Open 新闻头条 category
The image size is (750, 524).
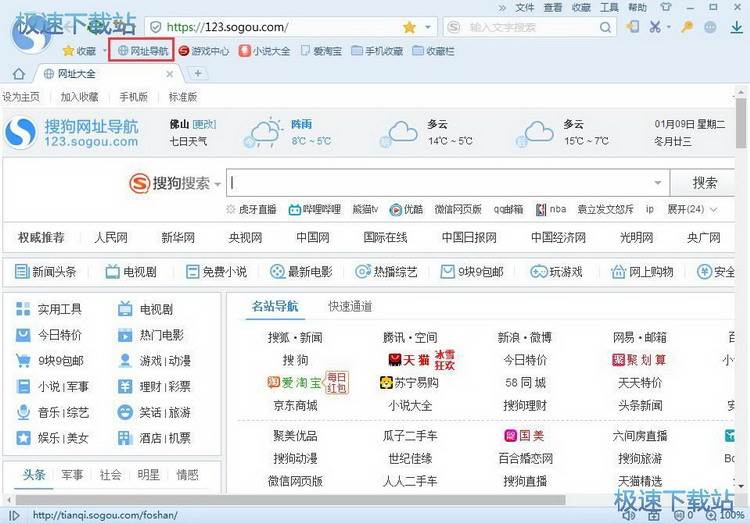[45, 272]
